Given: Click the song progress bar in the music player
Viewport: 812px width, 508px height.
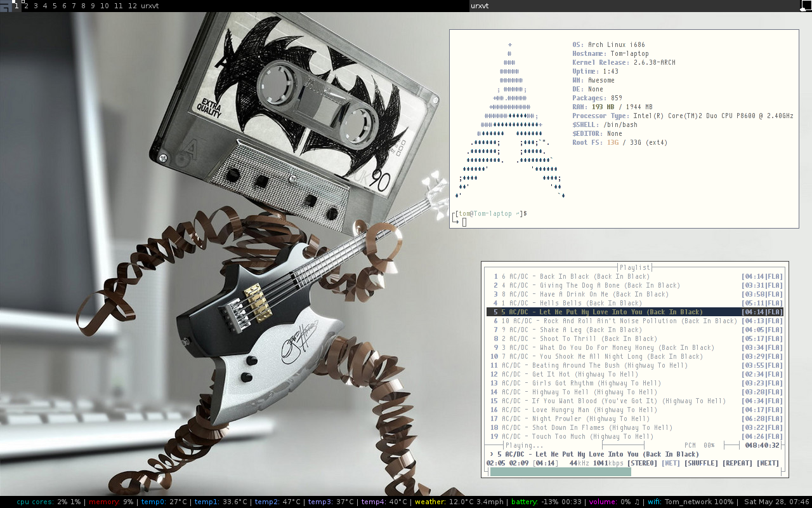Looking at the screenshot, I should pyautogui.click(x=636, y=472).
